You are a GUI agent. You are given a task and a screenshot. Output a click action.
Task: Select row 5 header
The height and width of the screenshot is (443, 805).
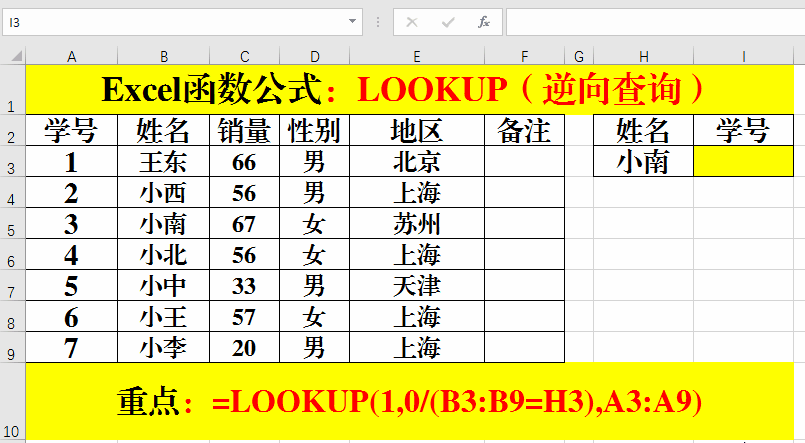12,223
